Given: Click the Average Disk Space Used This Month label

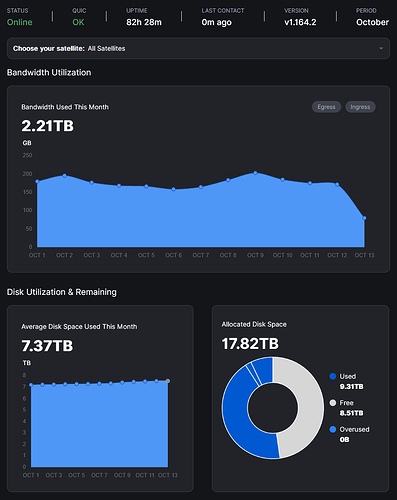Looking at the screenshot, I should 79,327.
